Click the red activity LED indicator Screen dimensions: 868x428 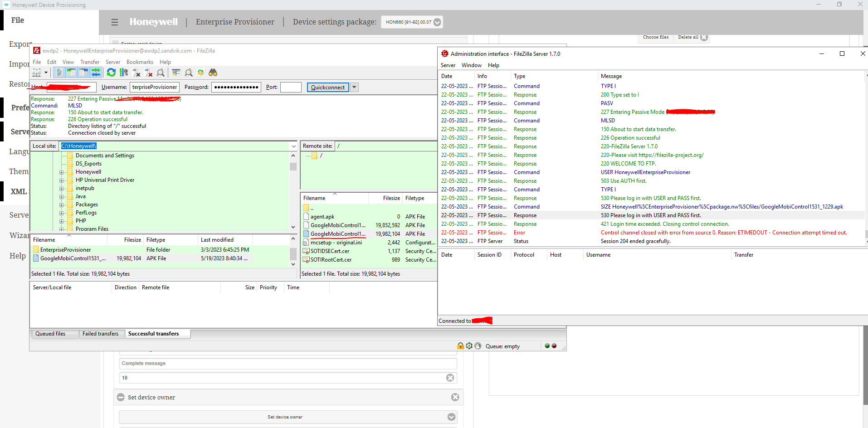coord(554,346)
